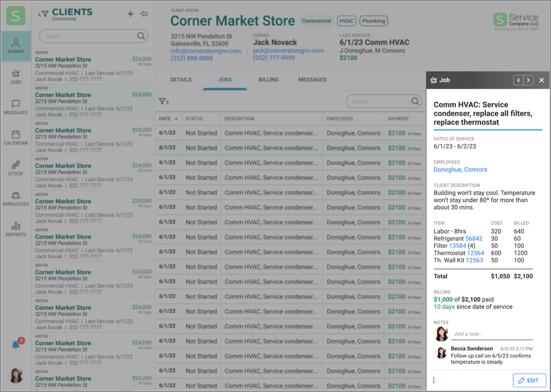Open user profile avatar in sidebar

[16, 375]
